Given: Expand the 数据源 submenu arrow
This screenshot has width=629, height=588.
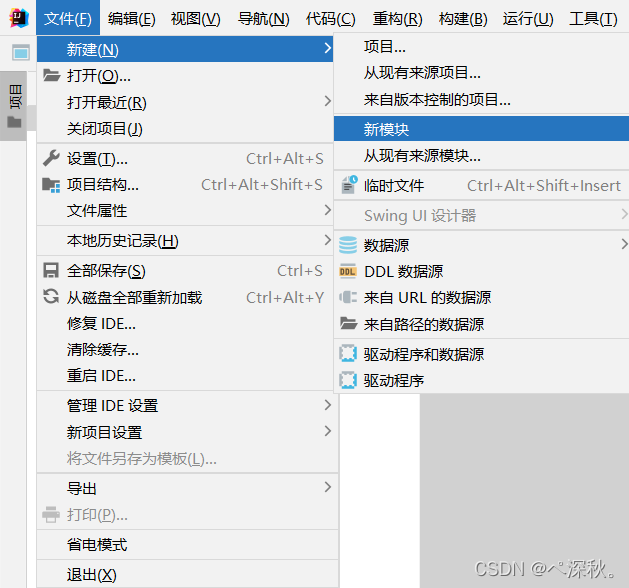Looking at the screenshot, I should (624, 244).
